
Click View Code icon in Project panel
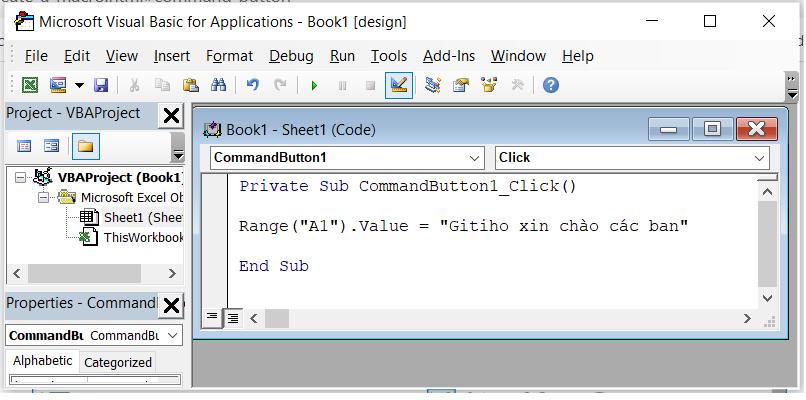[x=24, y=147]
